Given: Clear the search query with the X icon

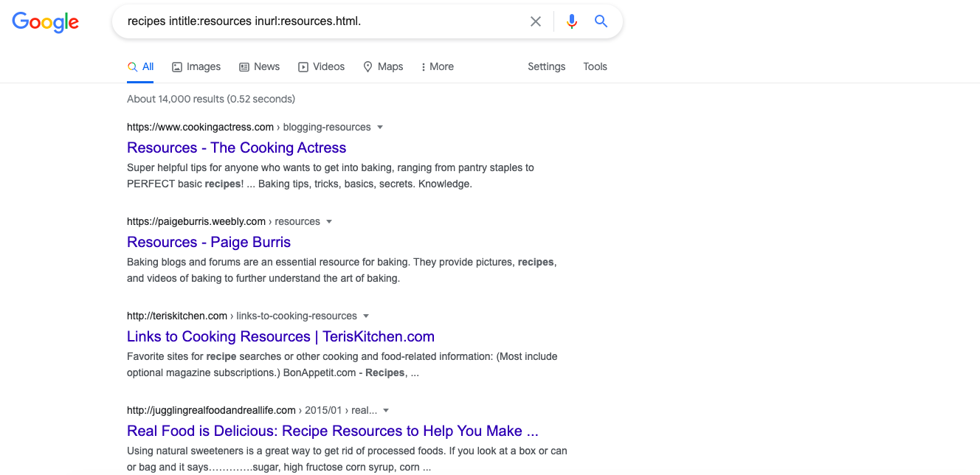Looking at the screenshot, I should 536,21.
